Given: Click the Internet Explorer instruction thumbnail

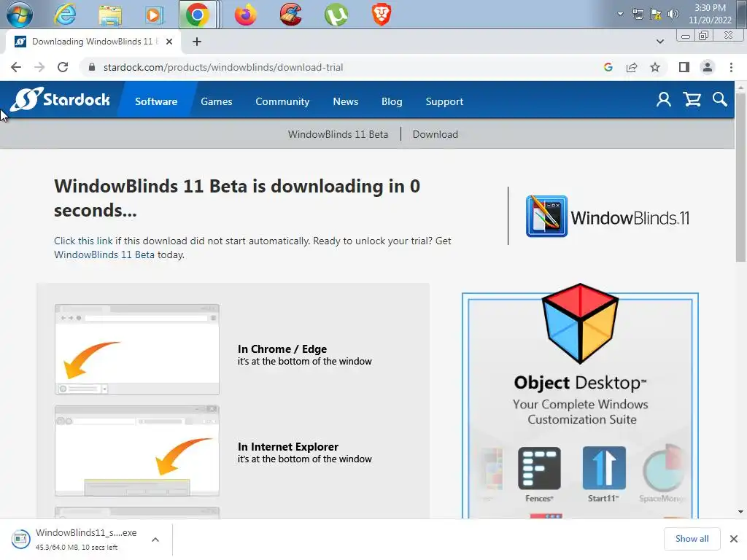Looking at the screenshot, I should [x=137, y=451].
